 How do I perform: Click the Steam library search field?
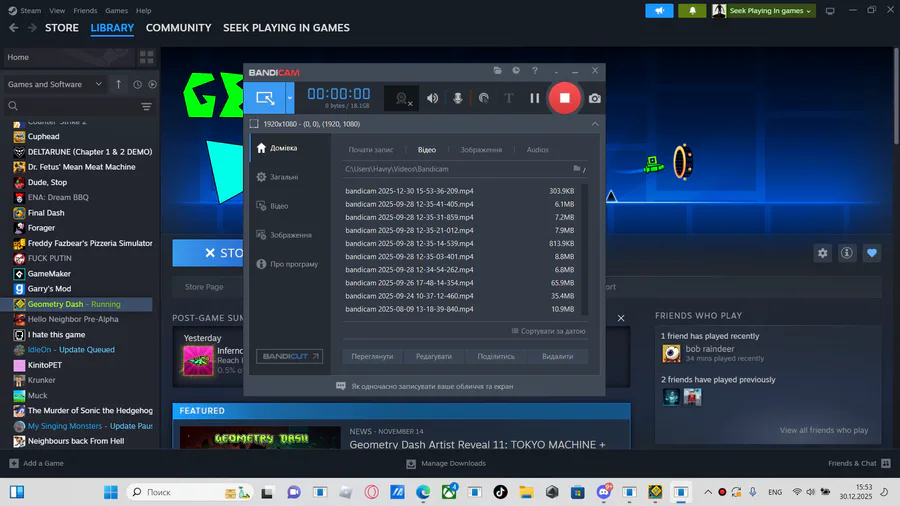(72, 106)
